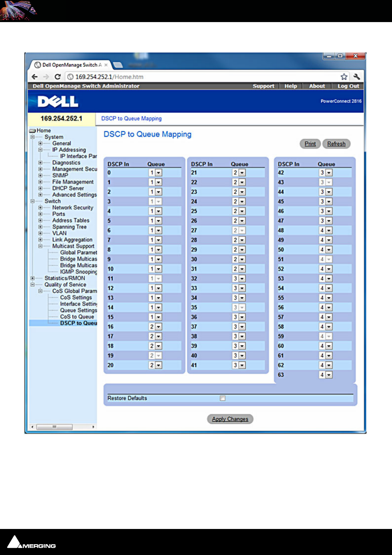The image size is (392, 555).
Task: Open Queue dropdown for DSCP 0
Action: [x=155, y=173]
